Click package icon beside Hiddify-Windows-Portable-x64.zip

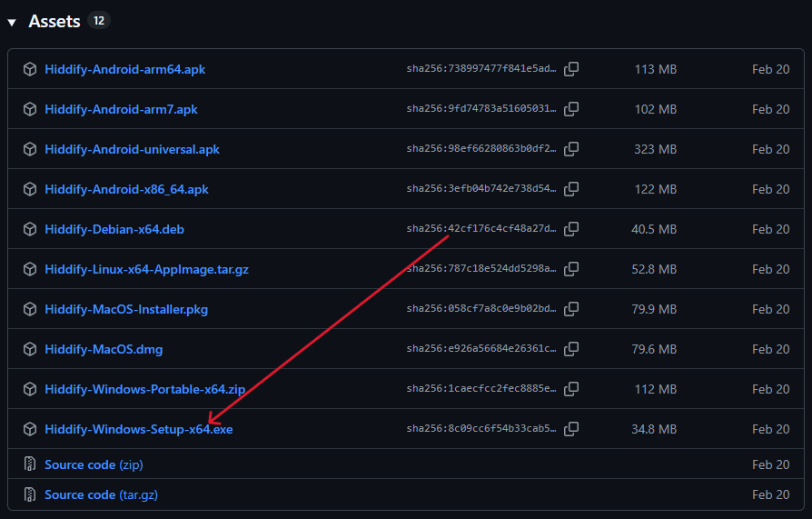pyautogui.click(x=30, y=389)
